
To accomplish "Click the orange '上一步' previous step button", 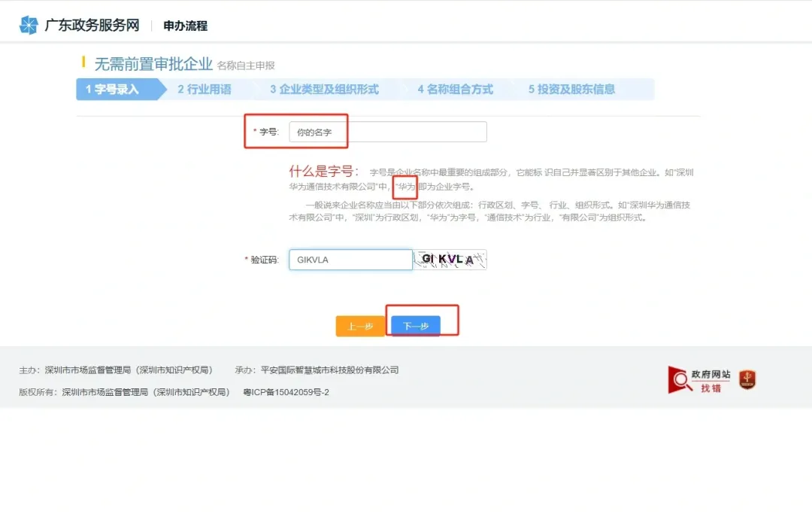I will coord(359,325).
